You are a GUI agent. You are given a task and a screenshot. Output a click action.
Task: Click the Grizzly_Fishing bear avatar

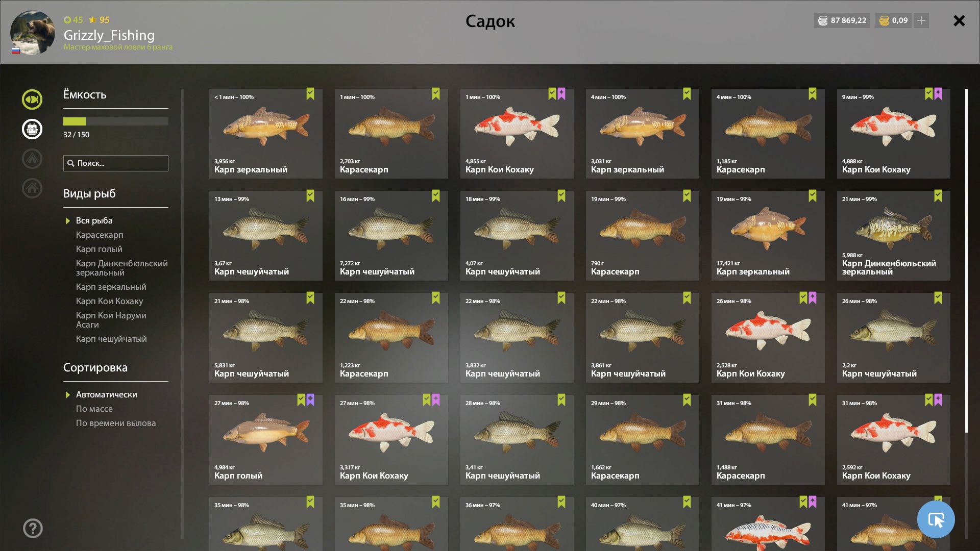(33, 33)
